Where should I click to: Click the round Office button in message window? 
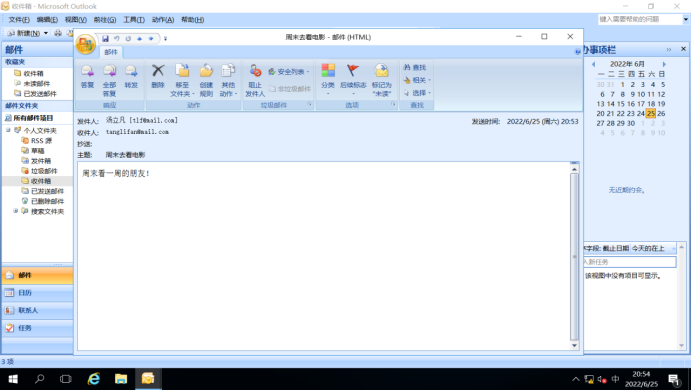85,44
